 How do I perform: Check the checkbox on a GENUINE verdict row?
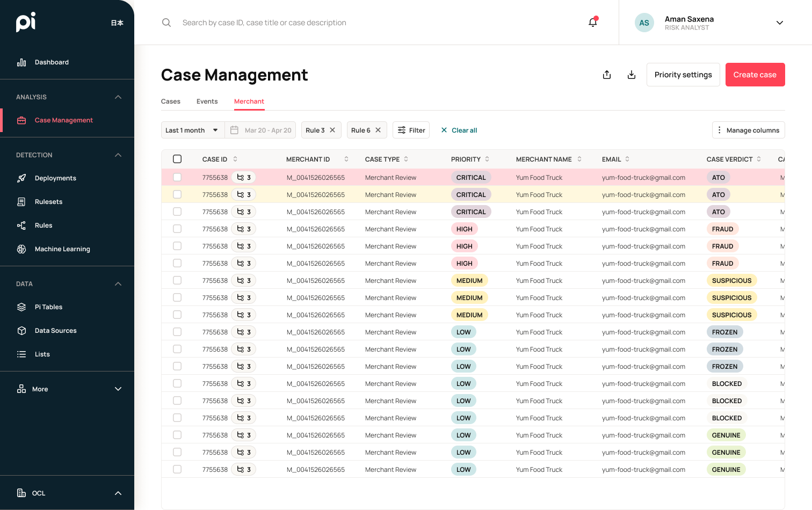[177, 435]
